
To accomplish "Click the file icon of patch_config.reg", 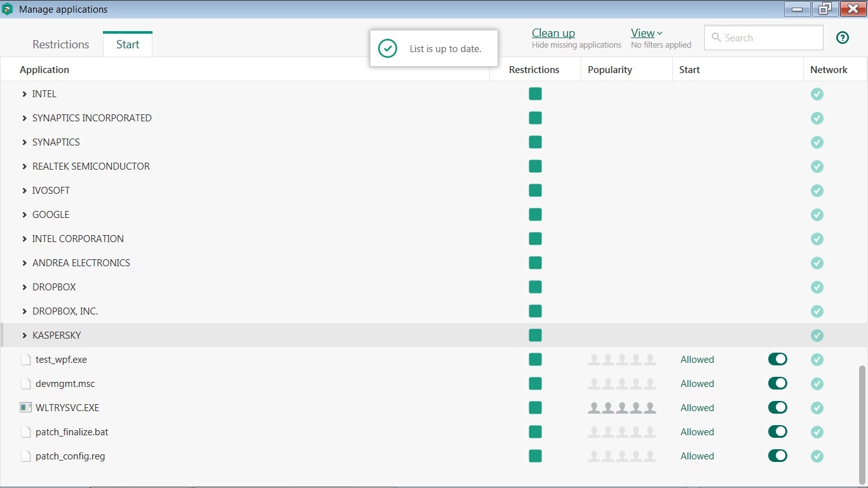I will pyautogui.click(x=25, y=456).
